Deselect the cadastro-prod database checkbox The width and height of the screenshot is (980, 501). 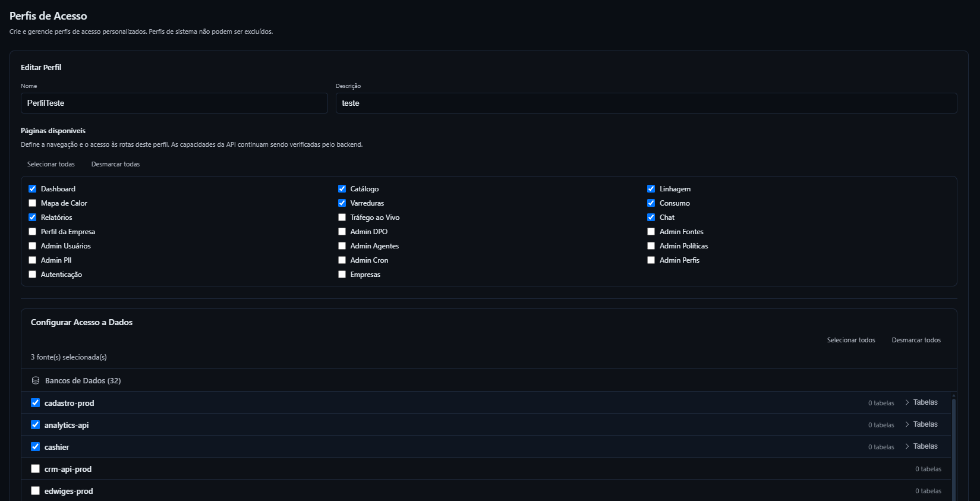36,403
